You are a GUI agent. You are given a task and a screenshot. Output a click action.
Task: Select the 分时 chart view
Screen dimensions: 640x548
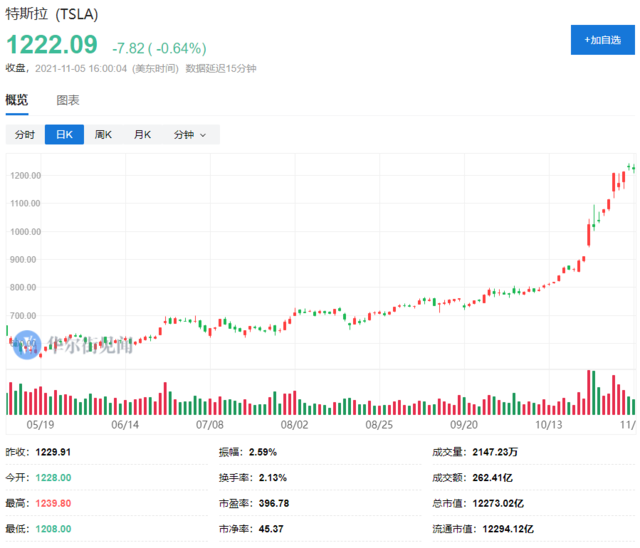coord(25,135)
